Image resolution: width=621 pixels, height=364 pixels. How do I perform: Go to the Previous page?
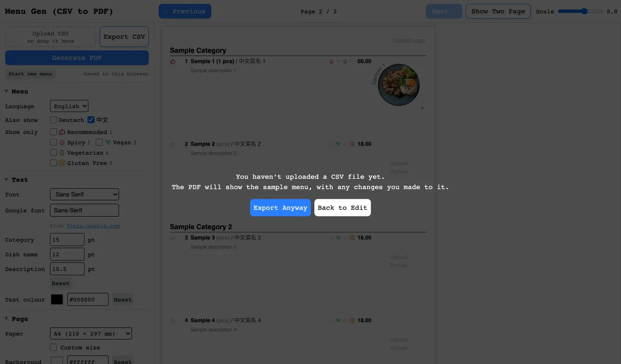pyautogui.click(x=185, y=11)
